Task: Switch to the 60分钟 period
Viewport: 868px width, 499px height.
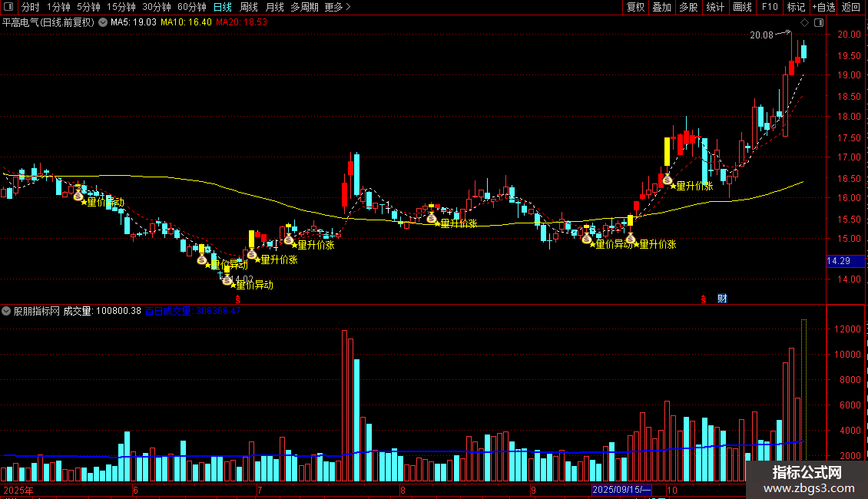Action: pyautogui.click(x=191, y=7)
